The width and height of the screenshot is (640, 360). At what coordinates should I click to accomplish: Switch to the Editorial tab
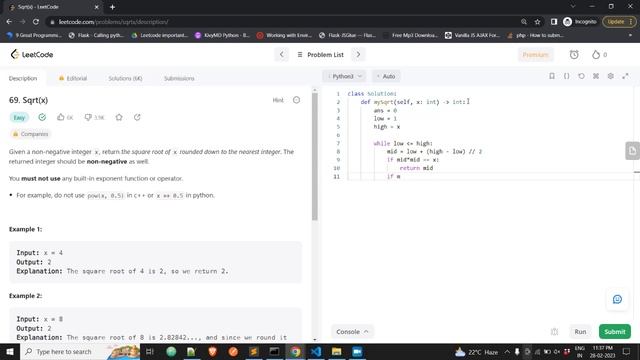point(73,78)
